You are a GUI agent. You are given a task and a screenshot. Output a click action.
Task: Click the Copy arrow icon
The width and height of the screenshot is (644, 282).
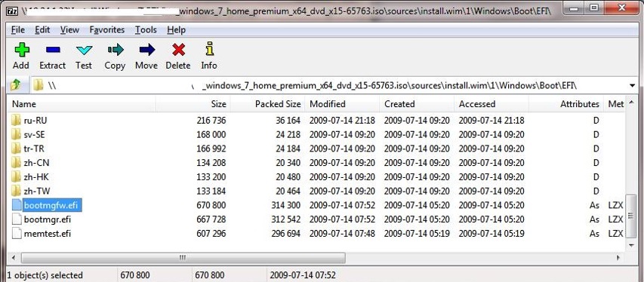click(x=116, y=50)
